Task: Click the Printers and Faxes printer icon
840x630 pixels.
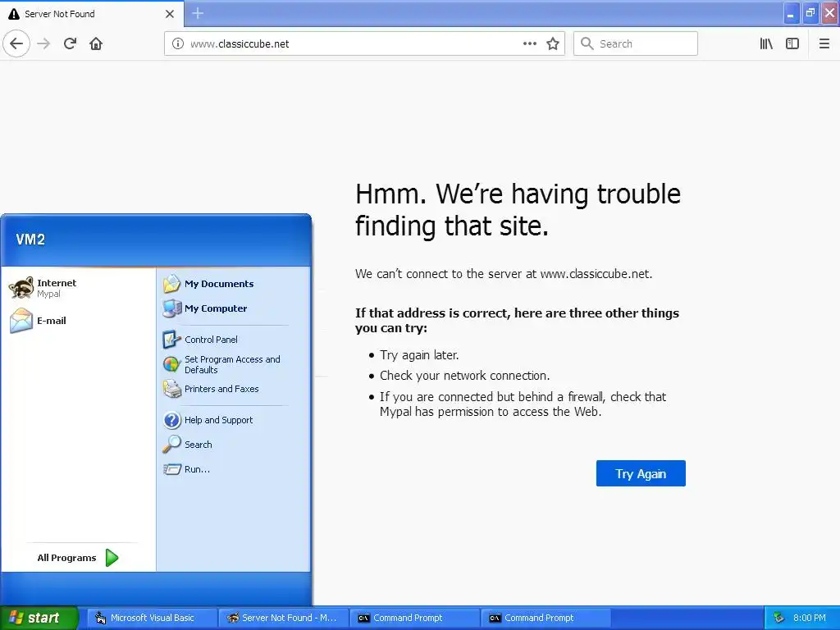Action: [x=172, y=389]
